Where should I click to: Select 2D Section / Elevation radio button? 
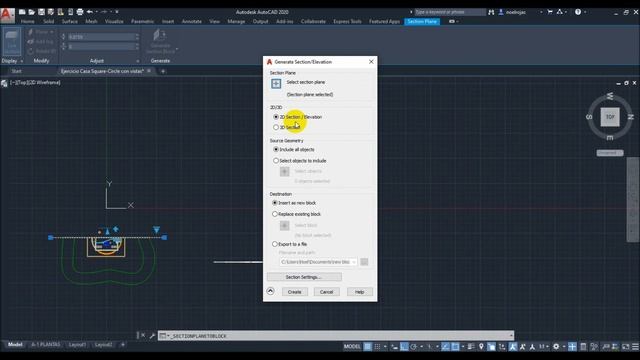[276, 117]
